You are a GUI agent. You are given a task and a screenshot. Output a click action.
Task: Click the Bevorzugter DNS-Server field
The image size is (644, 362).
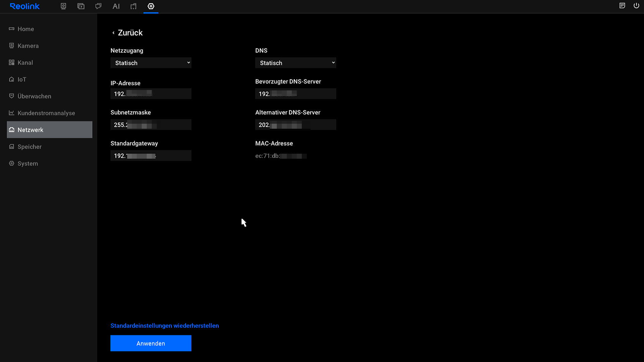coord(296,94)
